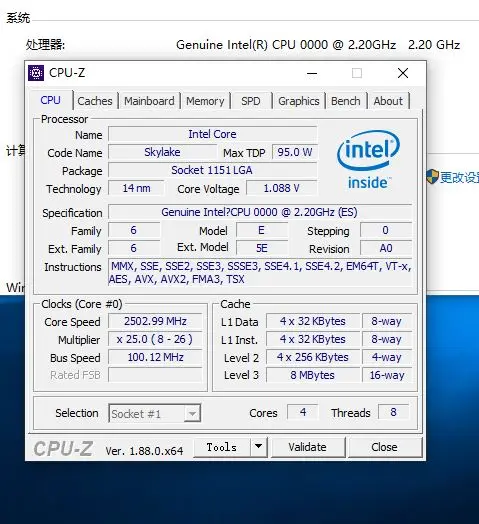Viewport: 479px width, 524px height.
Task: Click the version text Ver. 1.88.0.x64
Action: (x=144, y=451)
